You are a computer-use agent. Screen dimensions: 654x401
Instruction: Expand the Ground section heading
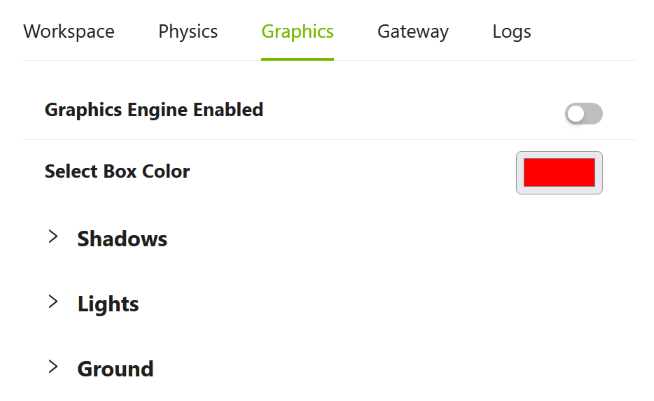pos(115,369)
